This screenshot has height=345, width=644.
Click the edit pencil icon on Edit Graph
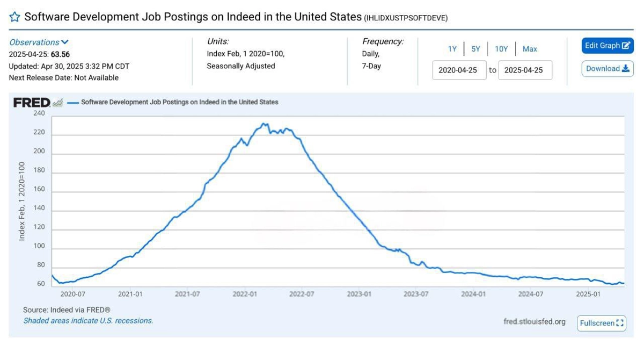point(626,46)
